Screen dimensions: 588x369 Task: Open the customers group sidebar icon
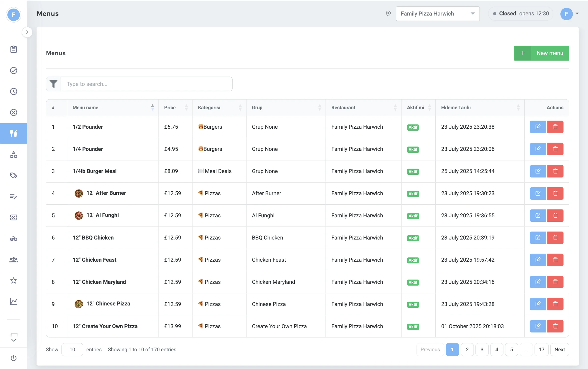point(13,260)
